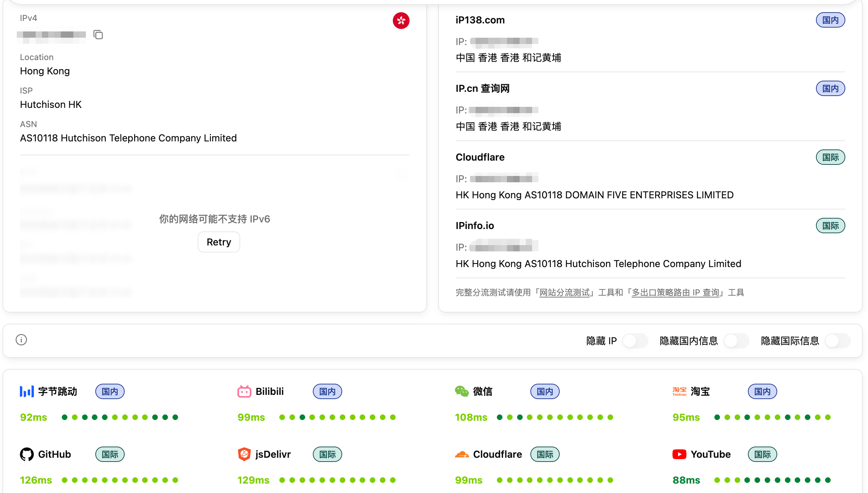The height and width of the screenshot is (493, 868).
Task: Toggle the 隐藏 IP switch
Action: coord(635,340)
